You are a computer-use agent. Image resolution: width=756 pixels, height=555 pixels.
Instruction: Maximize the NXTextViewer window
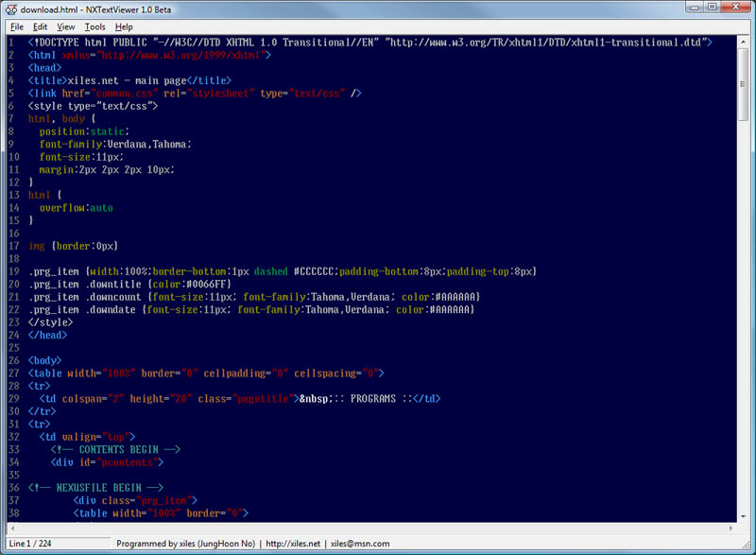tap(713, 8)
